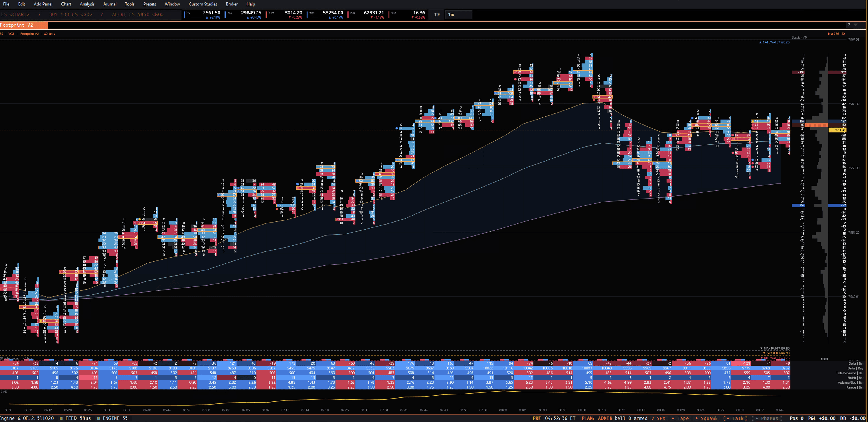The width and height of the screenshot is (868, 422).
Task: Click the Engine version text in status bar
Action: coord(27,418)
